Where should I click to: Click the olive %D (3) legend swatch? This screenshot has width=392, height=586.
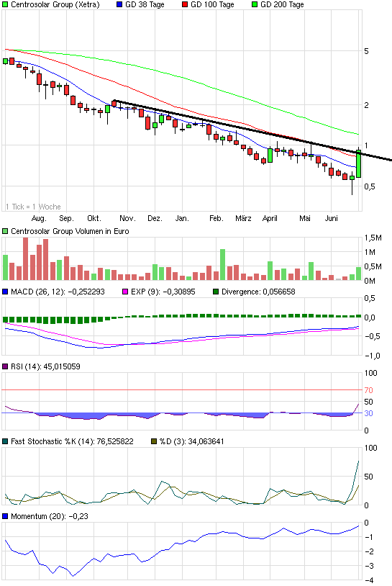154,441
